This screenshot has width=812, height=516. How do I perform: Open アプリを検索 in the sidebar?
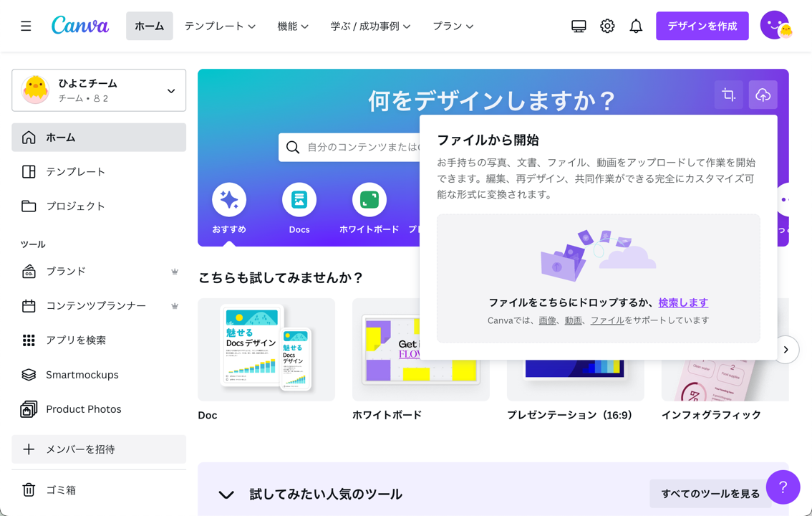(99, 340)
